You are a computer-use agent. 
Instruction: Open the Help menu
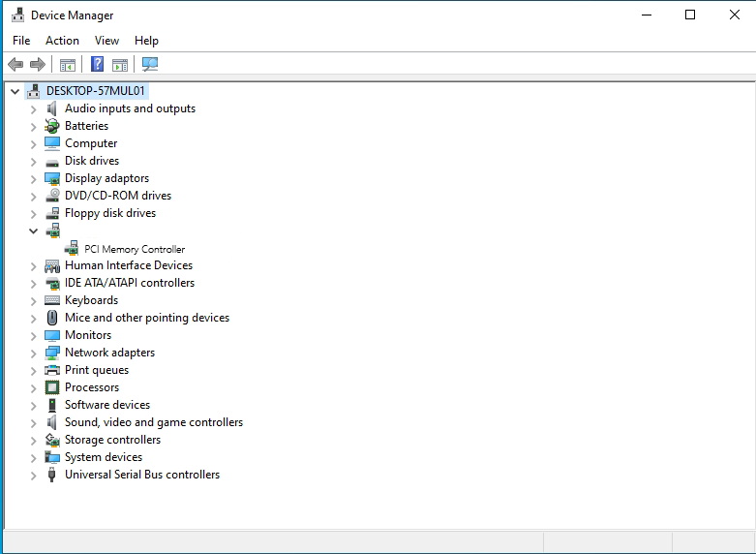146,41
